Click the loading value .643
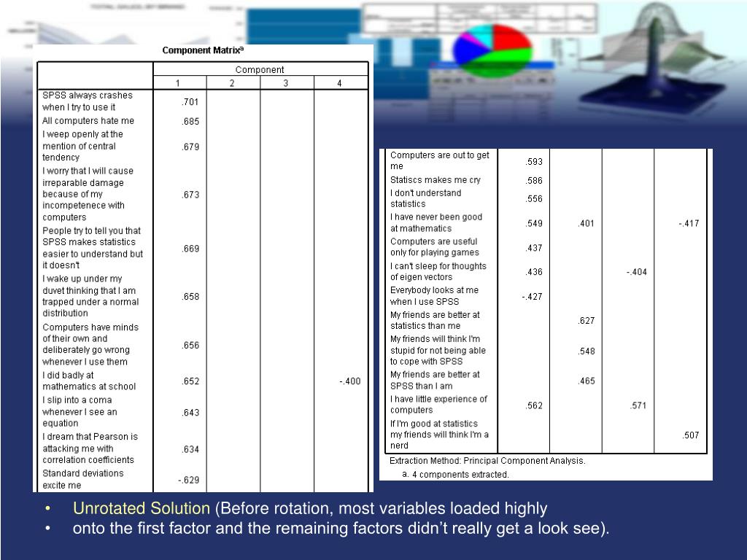 coord(190,413)
